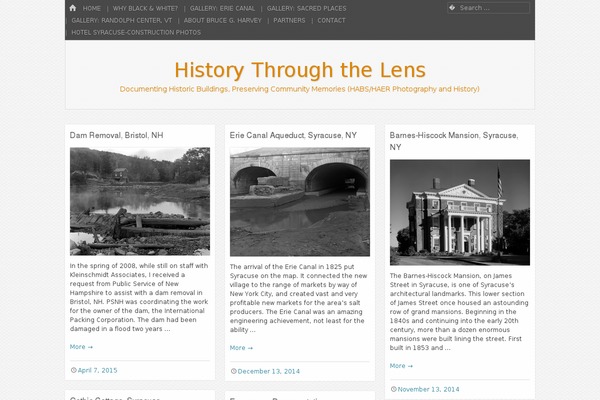Viewport: 600px width, 400px height.
Task: Open Gallery: Sacred Places menu item
Action: click(x=307, y=8)
